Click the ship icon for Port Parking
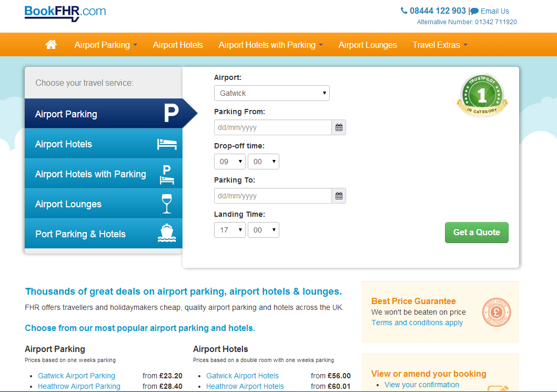The height and width of the screenshot is (392, 557). click(167, 233)
